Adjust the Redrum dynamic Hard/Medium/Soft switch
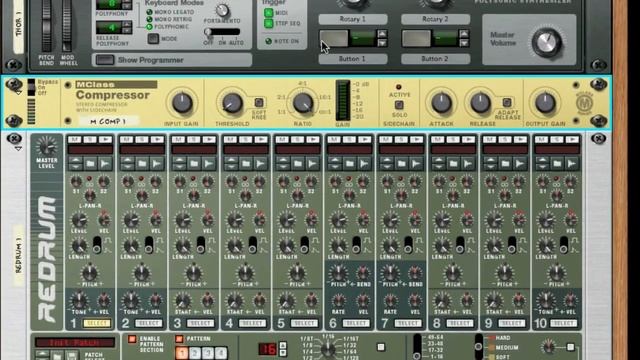 478,347
